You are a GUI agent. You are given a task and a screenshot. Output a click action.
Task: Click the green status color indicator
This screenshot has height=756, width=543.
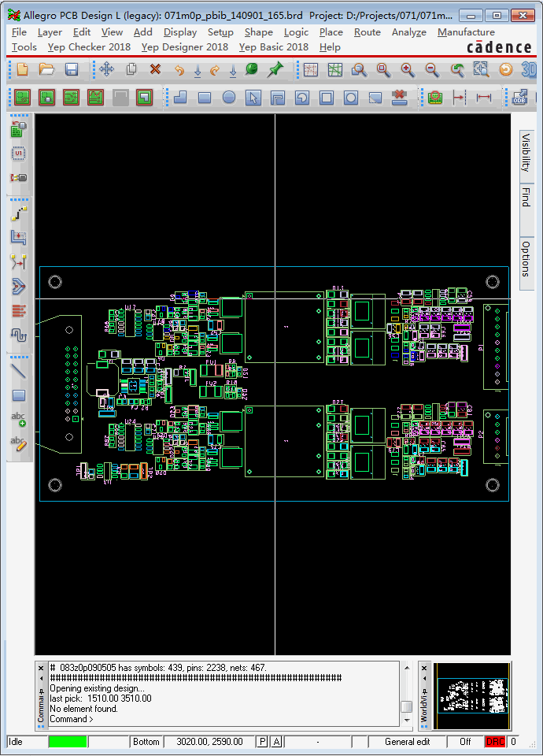pyautogui.click(x=68, y=742)
